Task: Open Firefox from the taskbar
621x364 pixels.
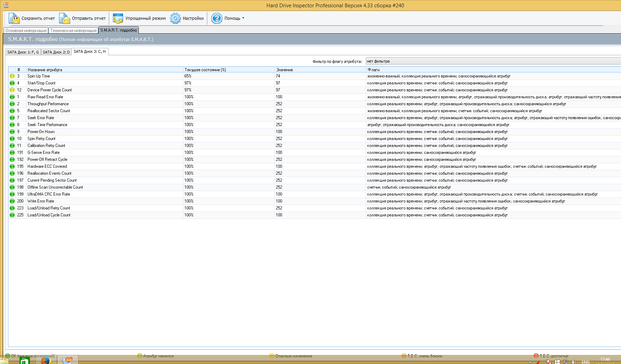Action: 46,360
